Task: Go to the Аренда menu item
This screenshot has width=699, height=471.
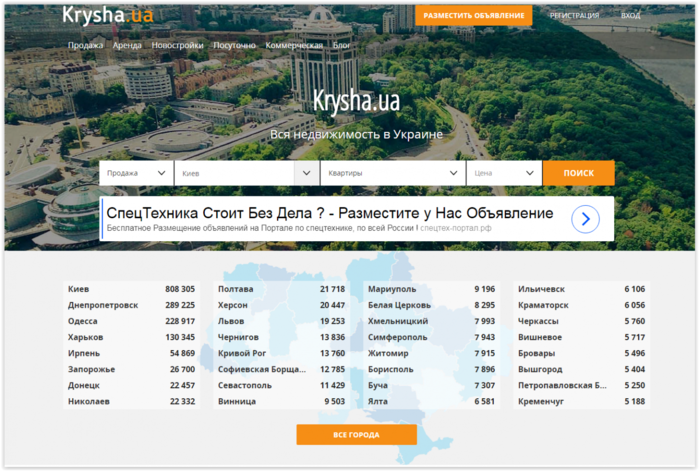Action: pyautogui.click(x=127, y=45)
